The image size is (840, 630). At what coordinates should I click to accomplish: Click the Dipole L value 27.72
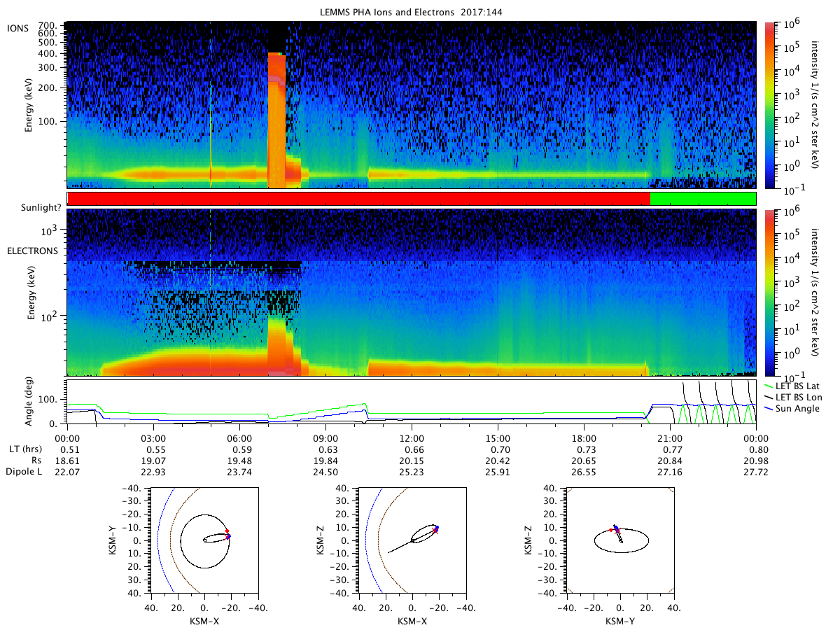coord(756,472)
